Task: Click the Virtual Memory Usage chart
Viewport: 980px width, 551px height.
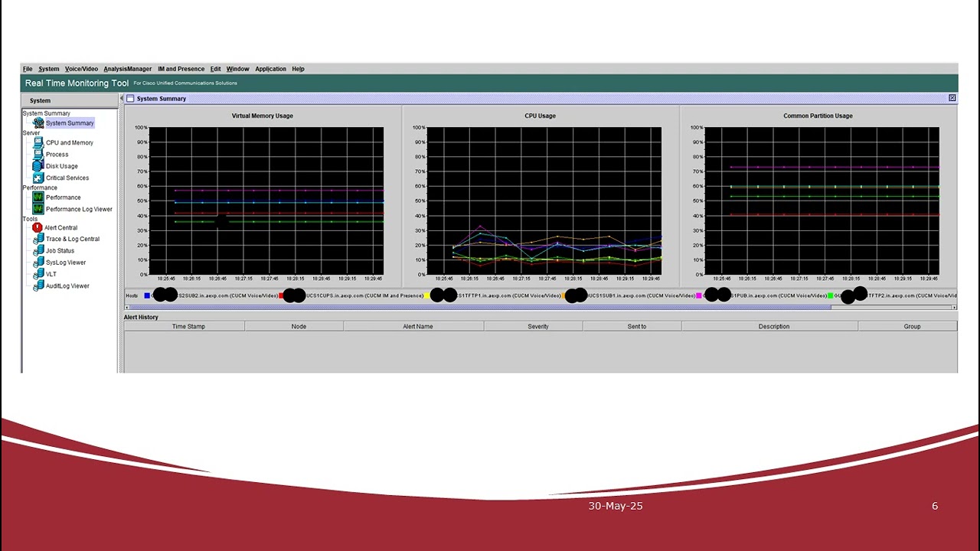Action: coord(266,201)
